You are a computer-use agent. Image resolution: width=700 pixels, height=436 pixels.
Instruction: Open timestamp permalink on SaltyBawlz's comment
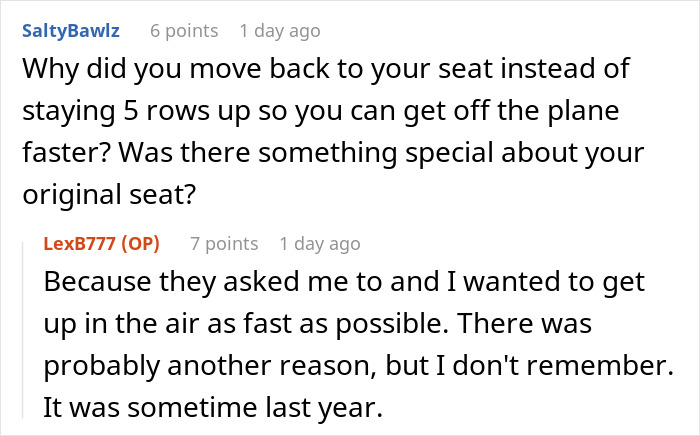(x=280, y=31)
